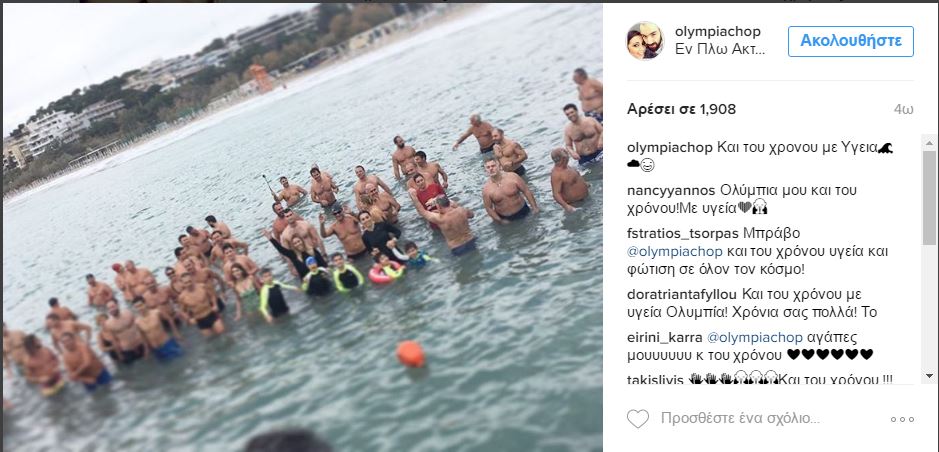
Task: Click the olympiachop profile avatar
Action: (x=646, y=41)
